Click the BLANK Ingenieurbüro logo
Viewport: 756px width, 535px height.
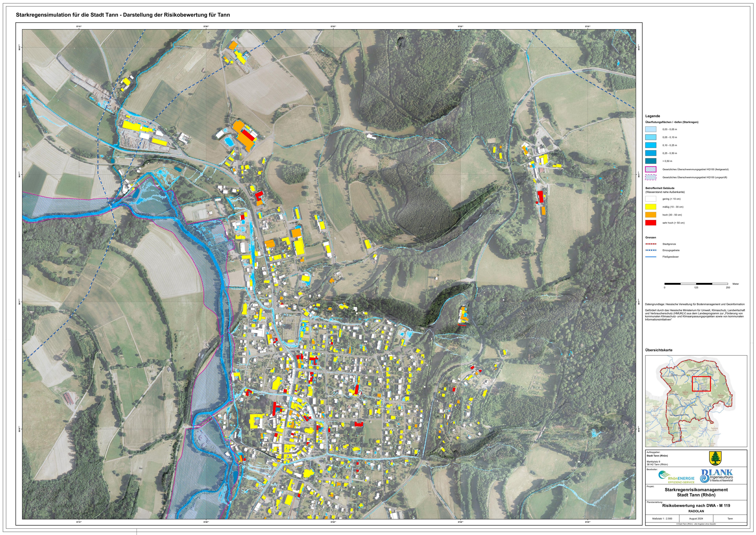pyautogui.click(x=717, y=476)
